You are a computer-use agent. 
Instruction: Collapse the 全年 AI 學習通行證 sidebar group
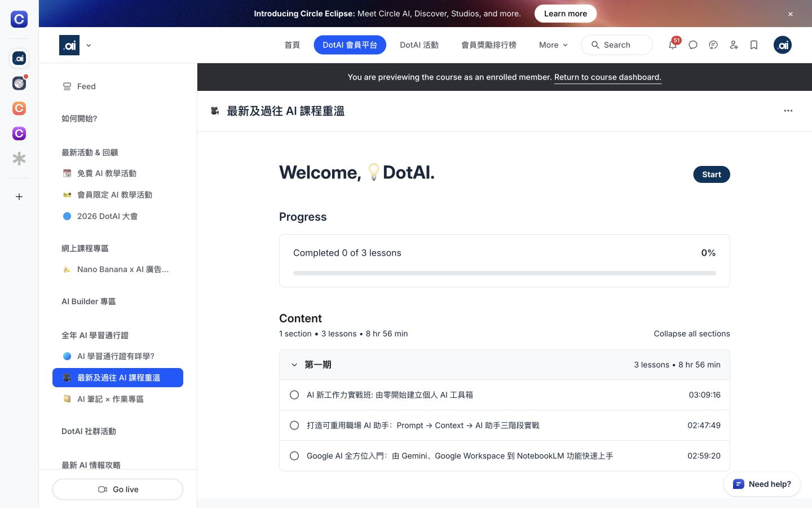coord(95,335)
